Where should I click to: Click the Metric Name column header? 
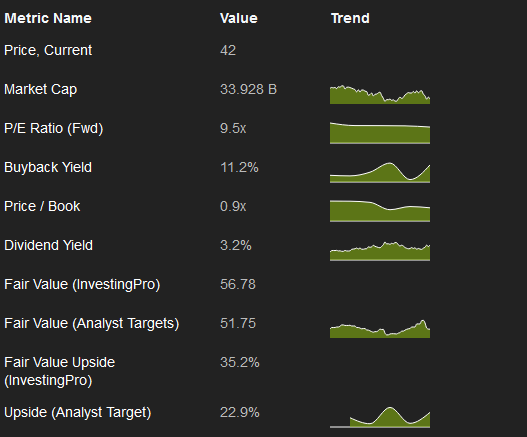[x=48, y=18]
